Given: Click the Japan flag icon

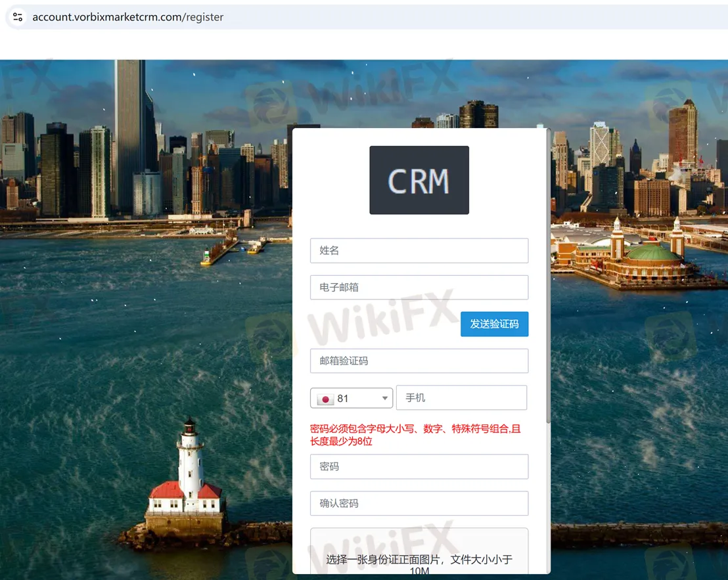Looking at the screenshot, I should (x=325, y=399).
